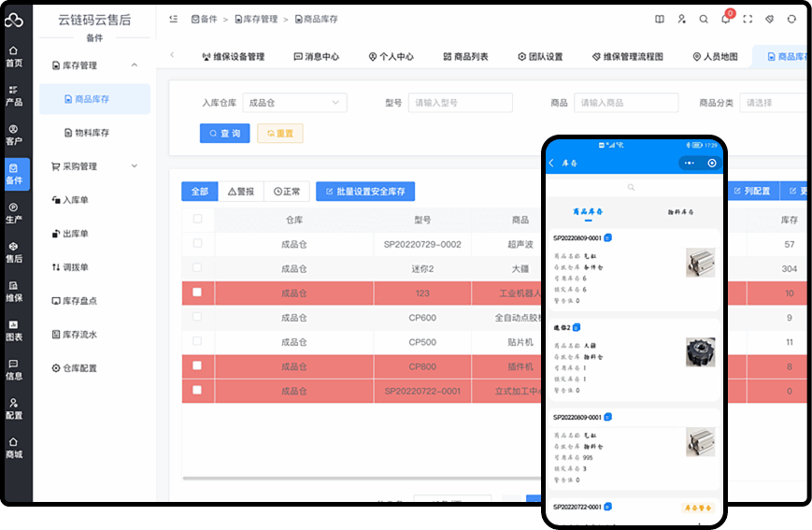Select the checkbox on the CP800 row
Screen dimensions: 812x530
197,366
